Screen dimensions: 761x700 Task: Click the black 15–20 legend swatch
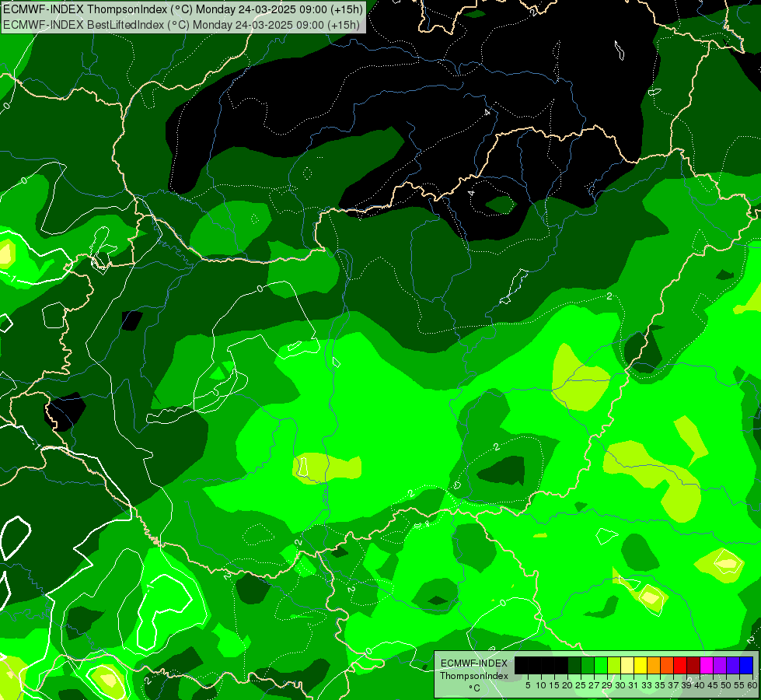pyautogui.click(x=561, y=665)
